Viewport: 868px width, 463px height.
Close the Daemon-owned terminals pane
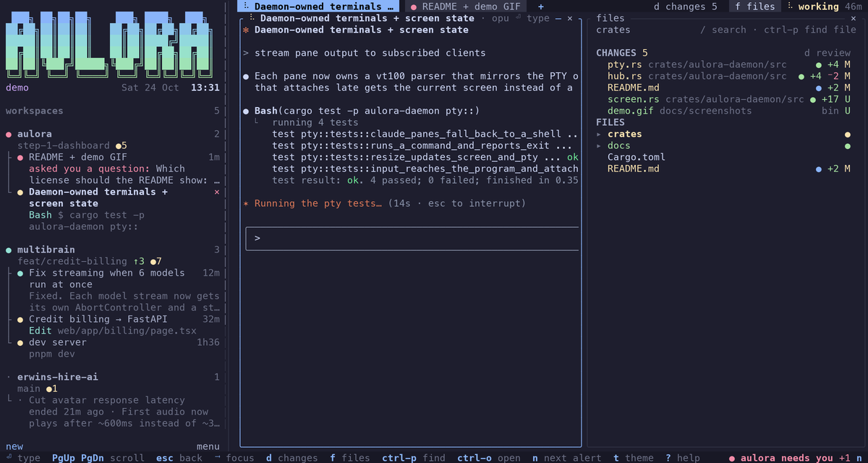(570, 18)
